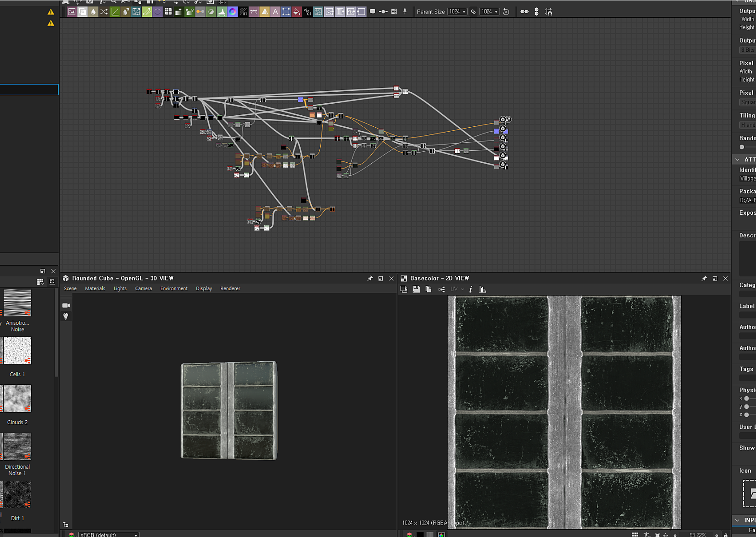Open Renderer menu in 3D View

[x=230, y=288]
